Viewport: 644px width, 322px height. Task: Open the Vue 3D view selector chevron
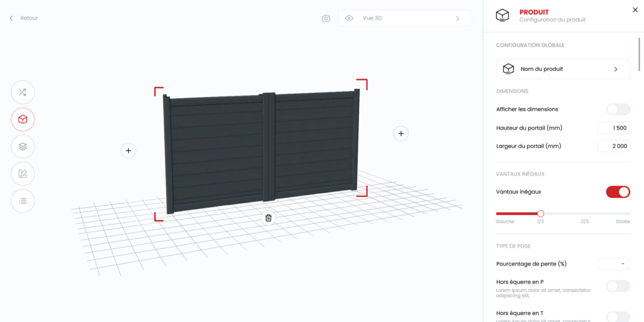[x=458, y=18]
